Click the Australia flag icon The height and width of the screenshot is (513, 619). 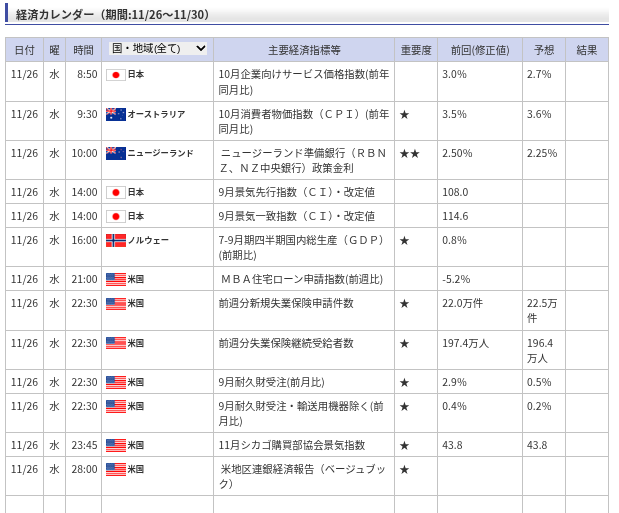[115, 114]
